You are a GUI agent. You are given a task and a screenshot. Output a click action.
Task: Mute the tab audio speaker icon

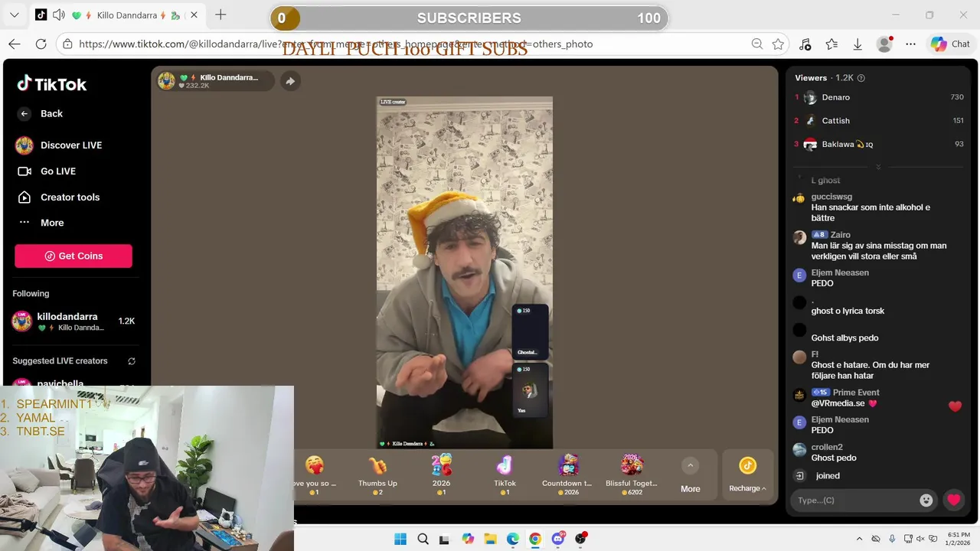tap(59, 15)
